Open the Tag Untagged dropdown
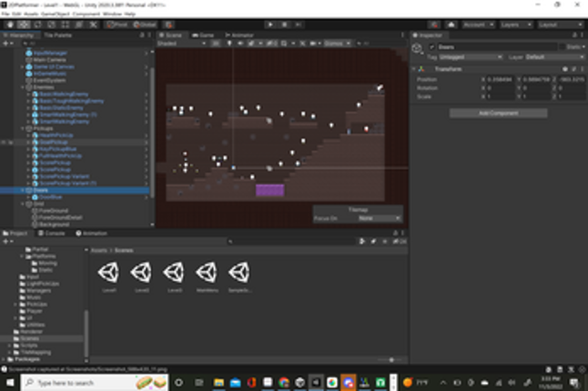The height and width of the screenshot is (391, 588). 471,57
